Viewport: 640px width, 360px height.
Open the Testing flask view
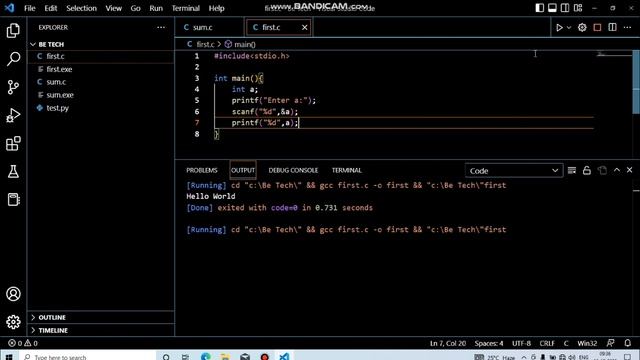tap(13, 171)
